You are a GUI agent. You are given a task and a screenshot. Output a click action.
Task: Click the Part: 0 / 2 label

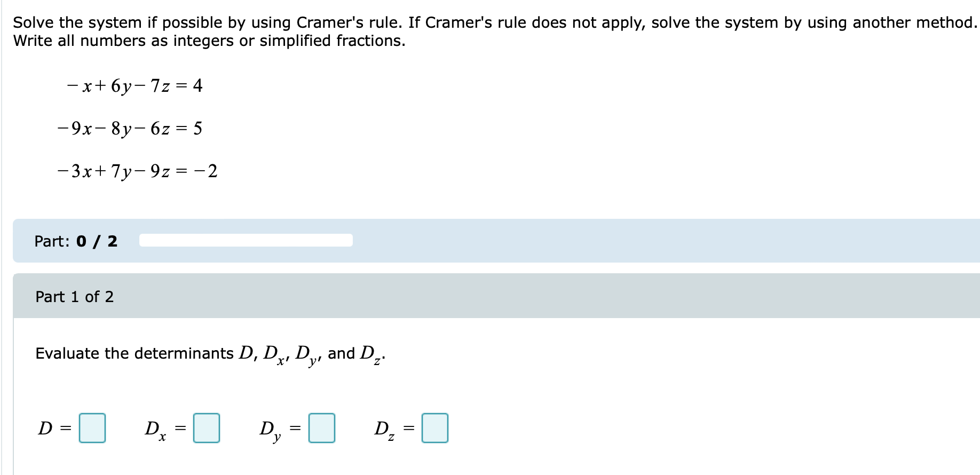point(76,241)
